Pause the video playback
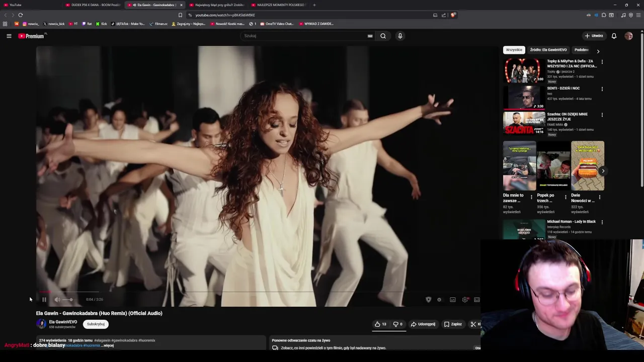644x362 pixels. click(x=44, y=300)
